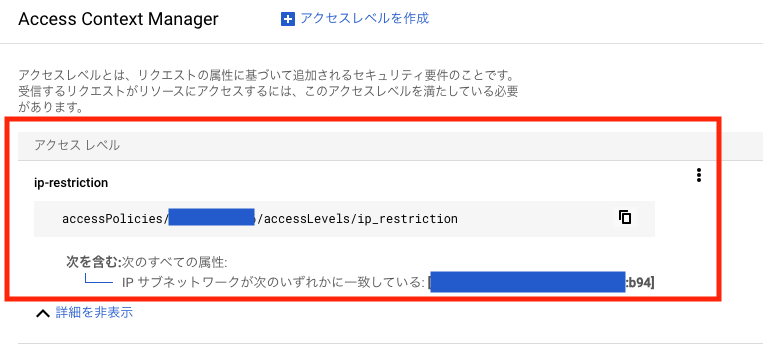The height and width of the screenshot is (361, 763).
Task: Click the grey resource name code box
Action: point(345,218)
